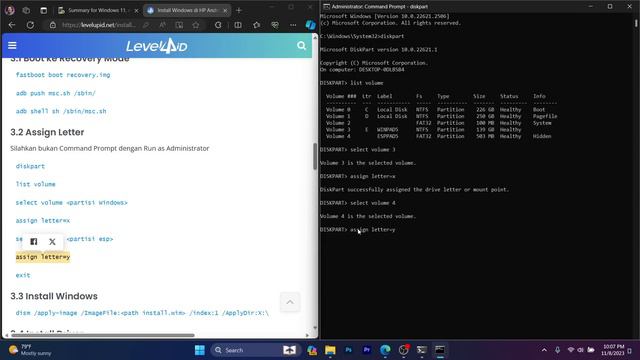Show hidden system tray icons

[544, 350]
